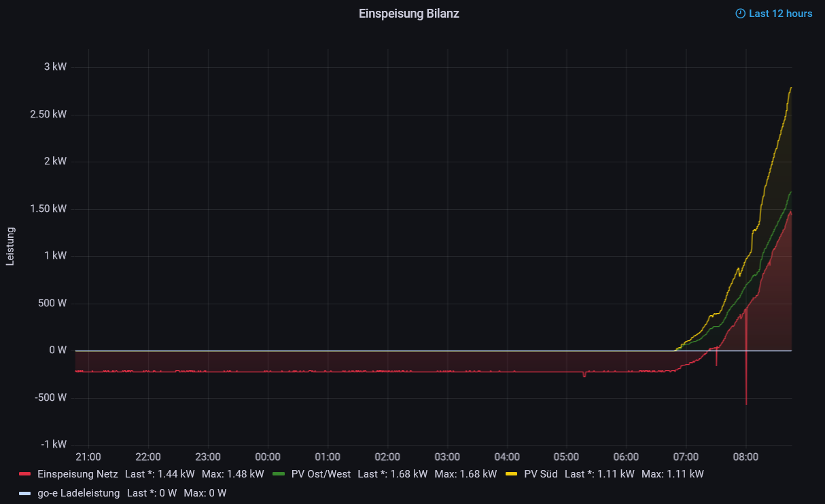825x504 pixels.
Task: Click the bottom of the red 08:00 downward spike
Action: click(746, 403)
